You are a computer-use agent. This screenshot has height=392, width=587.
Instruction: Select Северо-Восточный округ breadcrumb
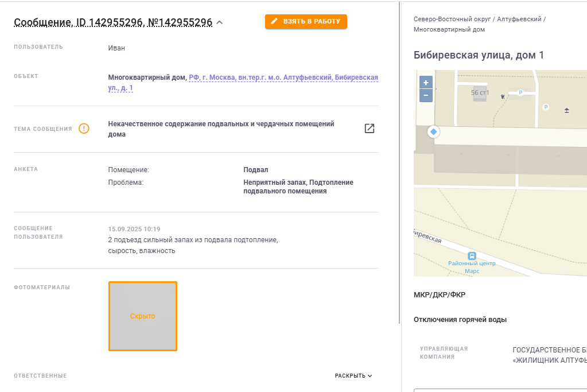point(452,19)
